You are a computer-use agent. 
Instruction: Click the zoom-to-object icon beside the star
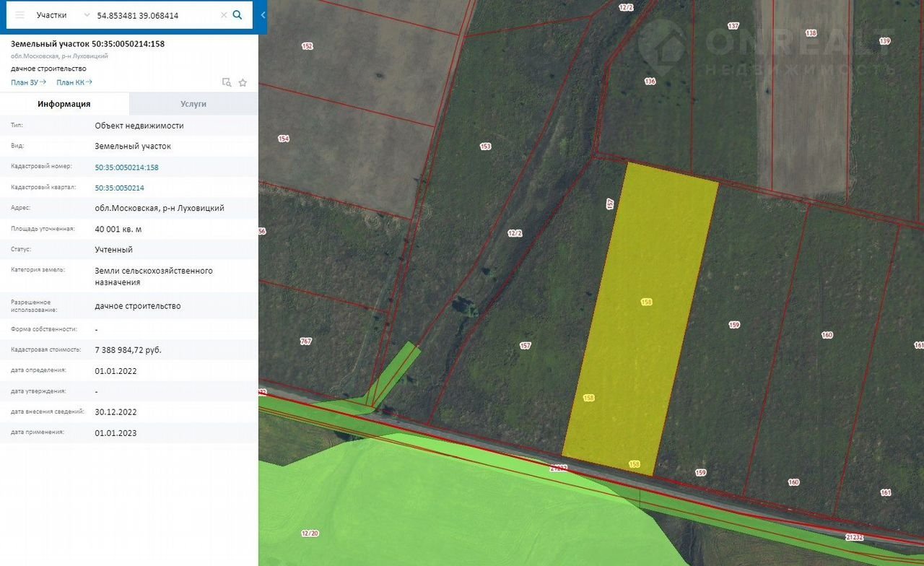pyautogui.click(x=227, y=82)
